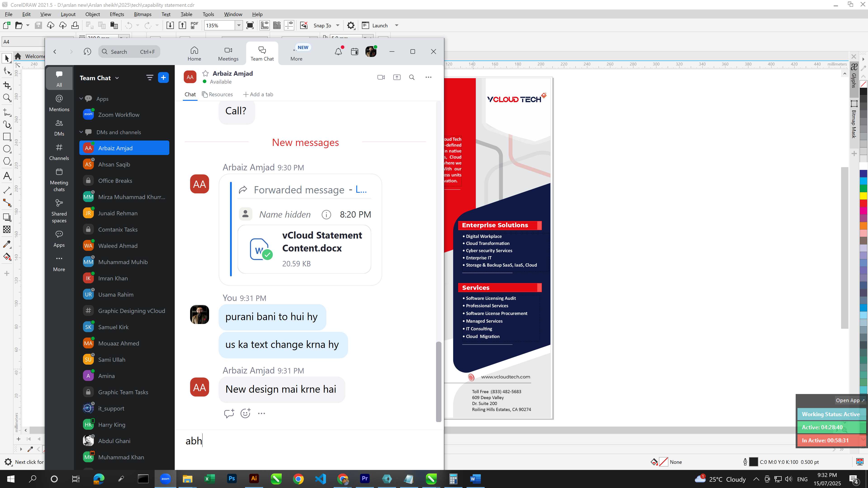Open the Team Chat title dropdown
Viewport: 868px width, 488px height.
pos(117,78)
